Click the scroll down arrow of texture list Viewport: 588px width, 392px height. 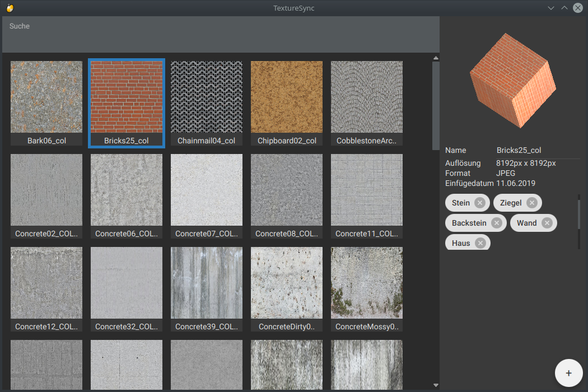436,385
